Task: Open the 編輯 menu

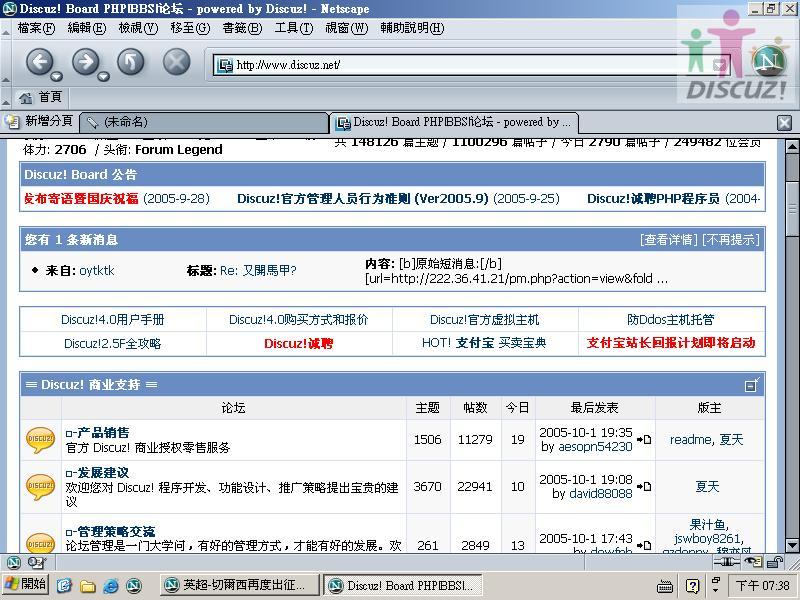Action: [x=86, y=28]
